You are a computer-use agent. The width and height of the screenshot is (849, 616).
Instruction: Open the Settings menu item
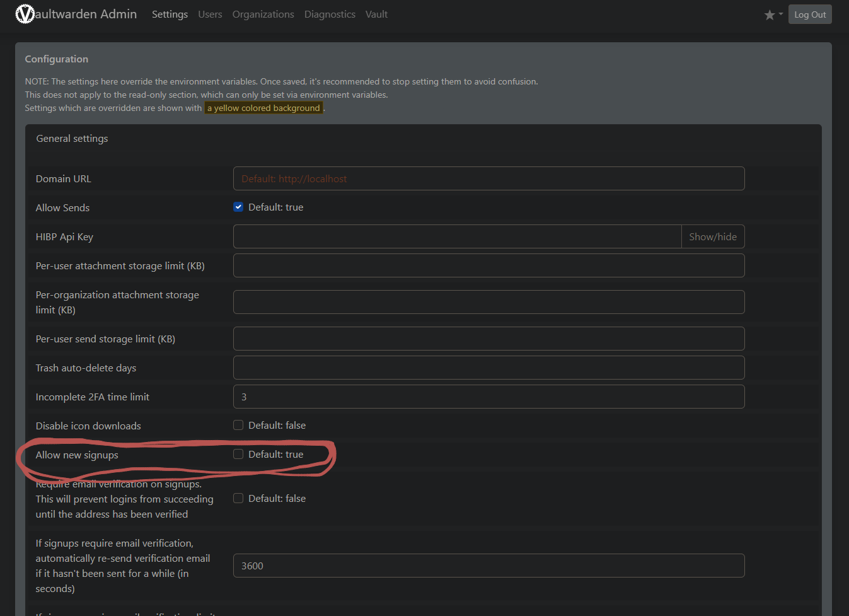[x=170, y=15]
